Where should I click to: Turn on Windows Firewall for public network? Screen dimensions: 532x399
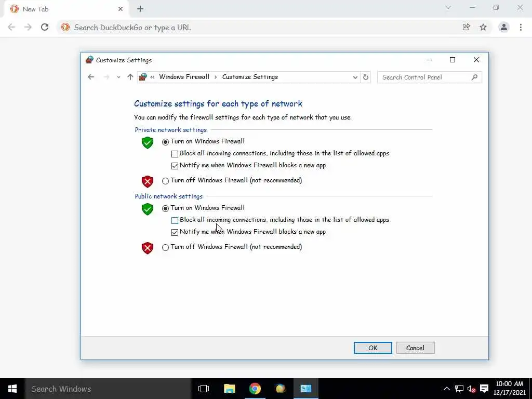tap(165, 208)
